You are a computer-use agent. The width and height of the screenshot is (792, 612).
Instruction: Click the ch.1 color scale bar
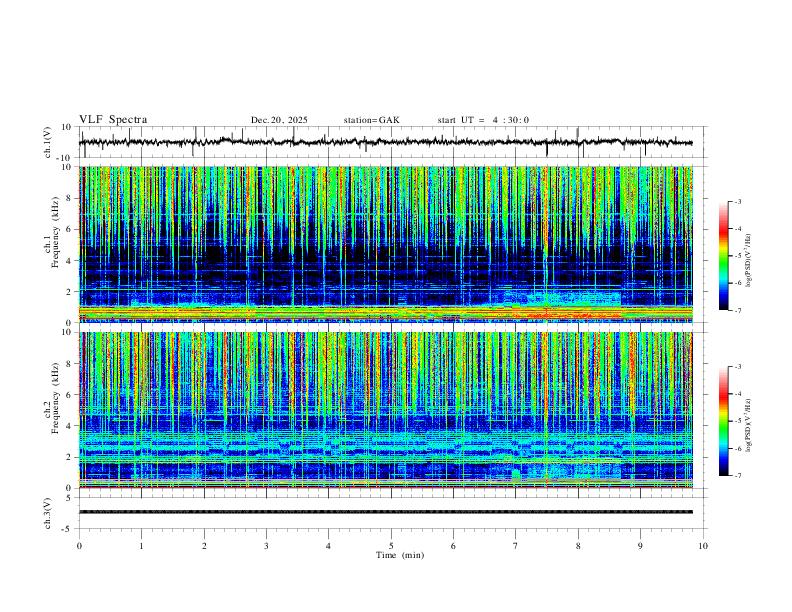[x=724, y=256]
